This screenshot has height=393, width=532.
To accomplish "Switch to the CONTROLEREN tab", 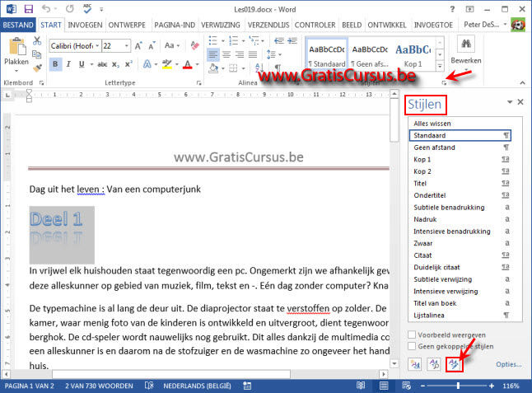I will (x=315, y=25).
